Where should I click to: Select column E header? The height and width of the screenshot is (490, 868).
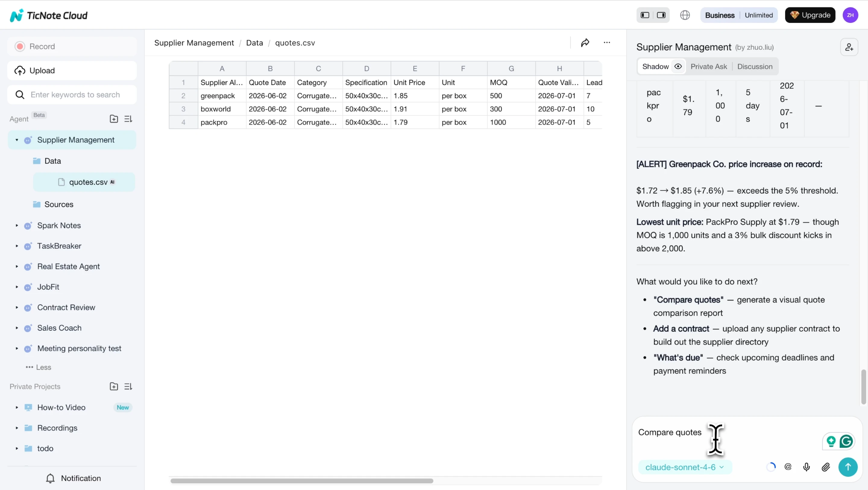click(x=415, y=68)
